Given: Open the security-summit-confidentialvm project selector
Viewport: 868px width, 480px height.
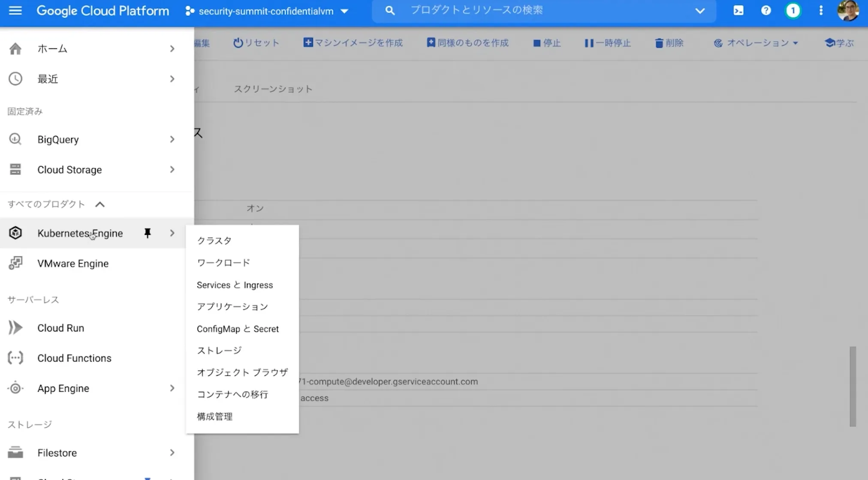Looking at the screenshot, I should (x=266, y=11).
